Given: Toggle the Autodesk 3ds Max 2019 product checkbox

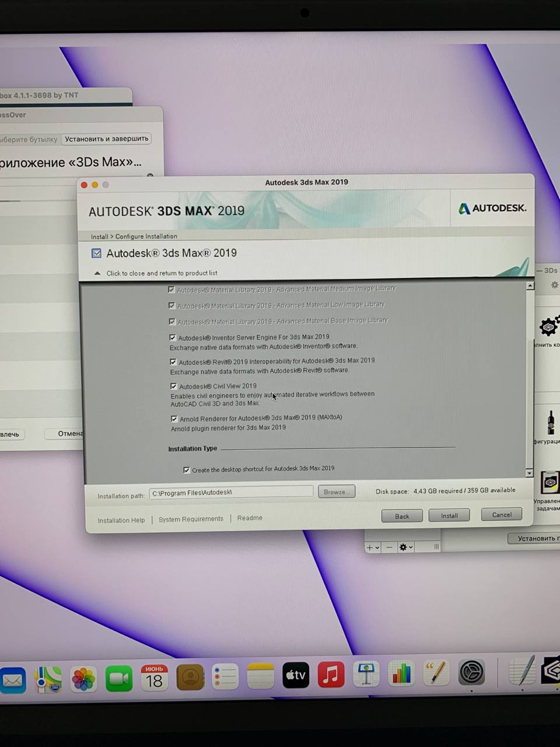Looking at the screenshot, I should point(96,253).
